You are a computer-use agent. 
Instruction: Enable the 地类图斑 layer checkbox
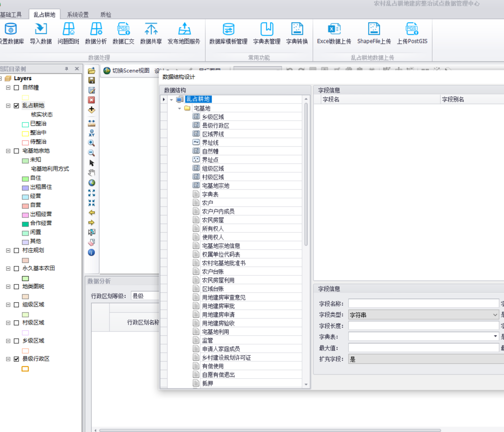(16, 287)
